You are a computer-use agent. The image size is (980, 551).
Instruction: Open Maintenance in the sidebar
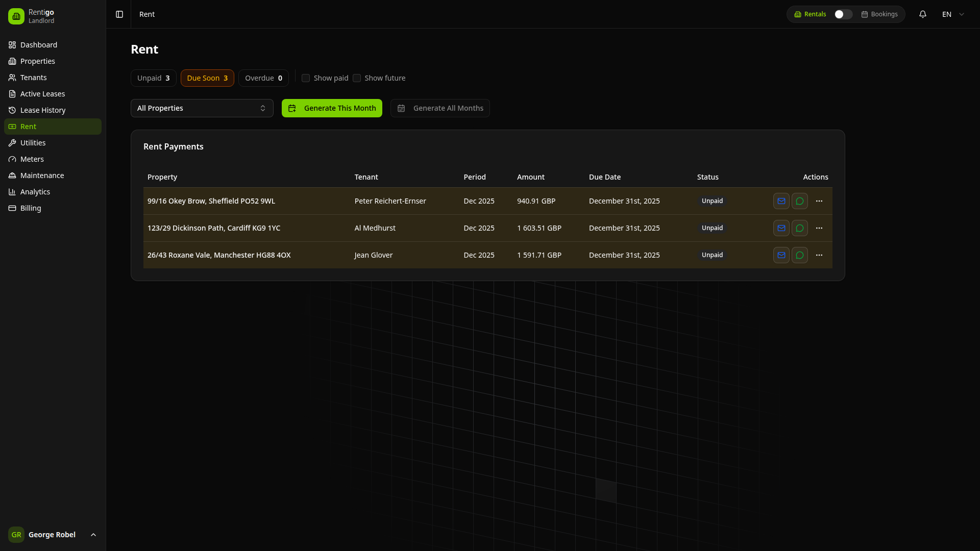coord(42,176)
